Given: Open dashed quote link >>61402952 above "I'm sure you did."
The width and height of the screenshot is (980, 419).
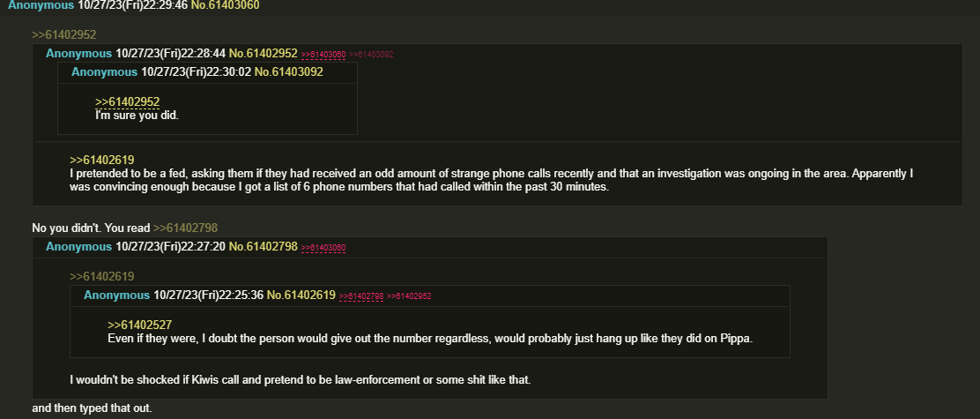Looking at the screenshot, I should (128, 102).
